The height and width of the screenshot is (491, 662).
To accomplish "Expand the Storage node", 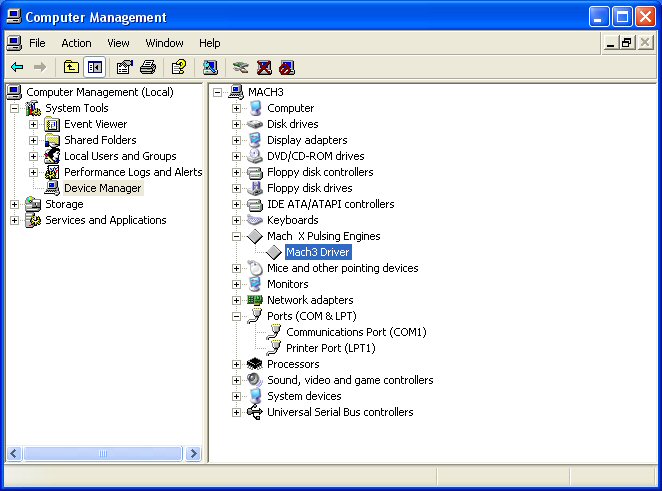I will (x=14, y=204).
